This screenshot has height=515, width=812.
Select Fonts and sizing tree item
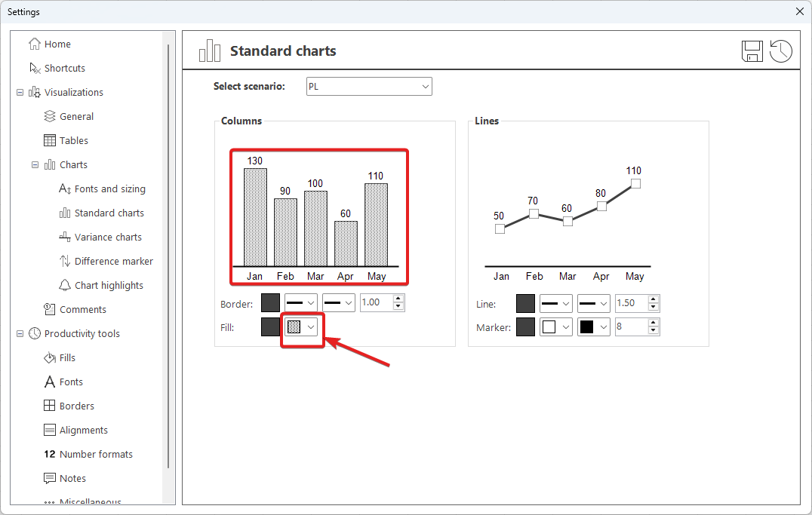coord(109,189)
